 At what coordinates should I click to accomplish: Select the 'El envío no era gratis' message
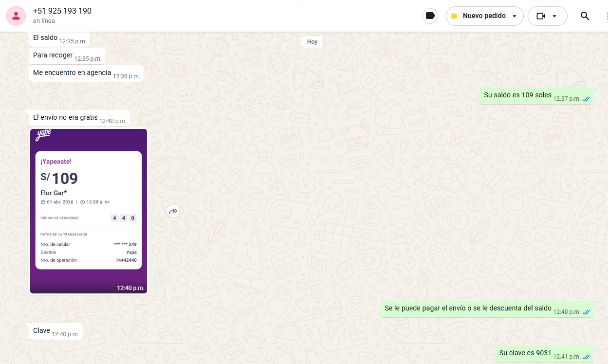[65, 118]
